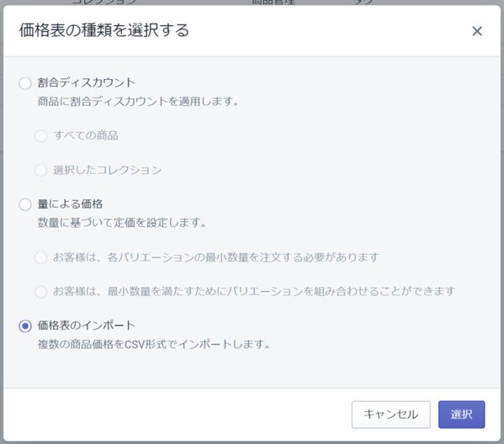The image size is (504, 444).
Task: Choose the 各バリエーションの最小数量 option radio circle
Action: coord(41,257)
